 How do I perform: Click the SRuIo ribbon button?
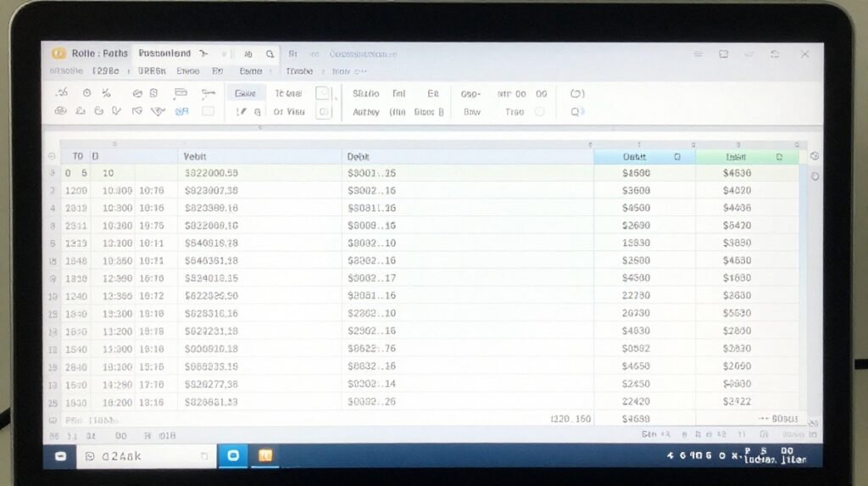[x=366, y=93]
